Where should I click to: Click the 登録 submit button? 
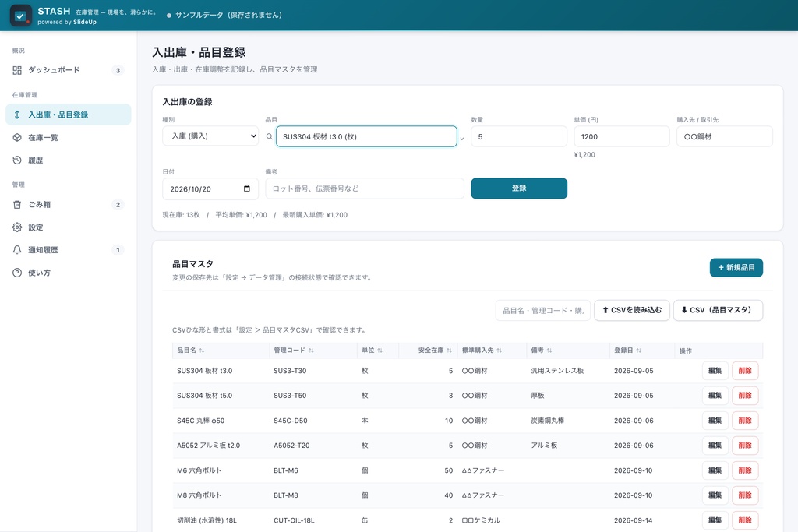(x=518, y=188)
